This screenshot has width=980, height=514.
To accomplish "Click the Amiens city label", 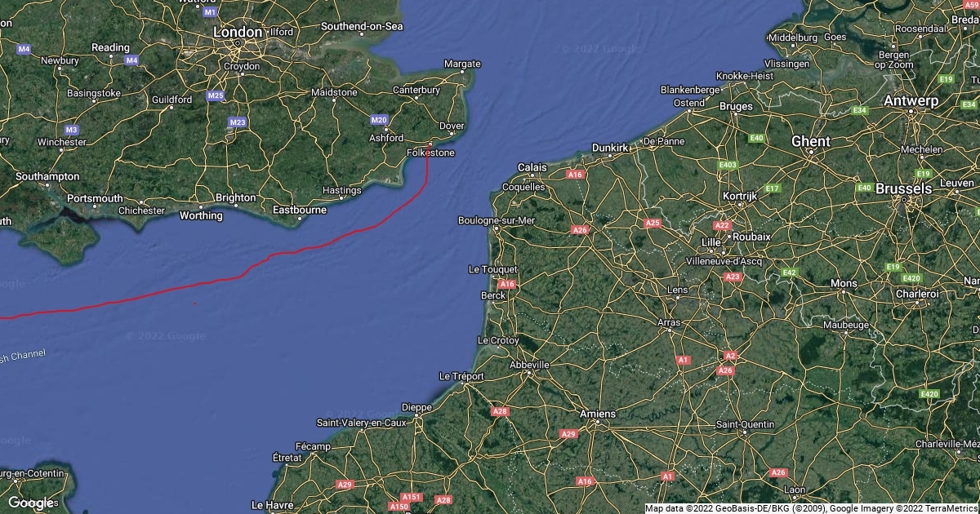I will click(x=597, y=414).
